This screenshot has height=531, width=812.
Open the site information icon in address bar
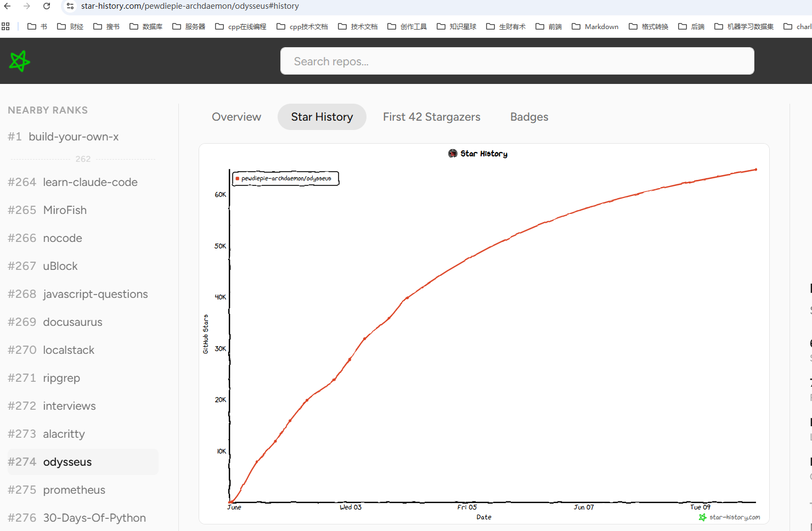tap(70, 6)
